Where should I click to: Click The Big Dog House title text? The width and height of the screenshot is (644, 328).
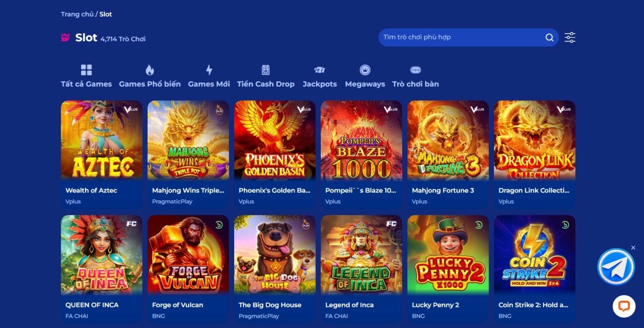click(270, 305)
